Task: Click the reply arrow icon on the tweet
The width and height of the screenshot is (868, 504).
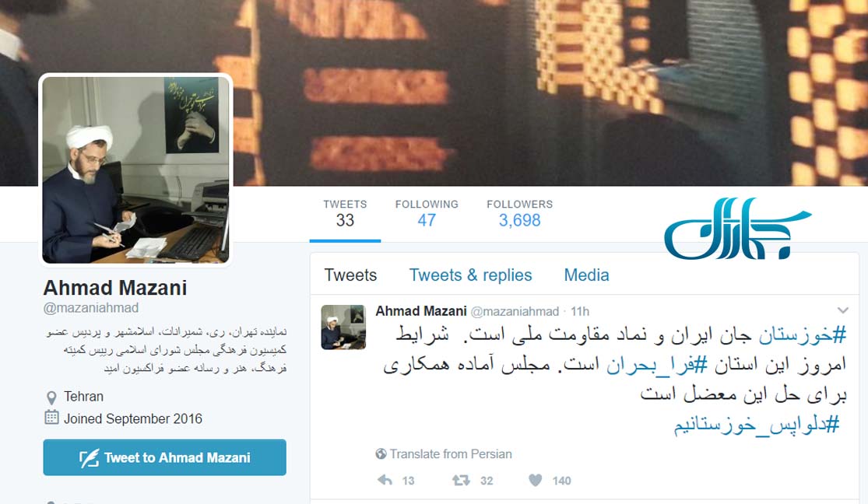Action: [x=385, y=480]
